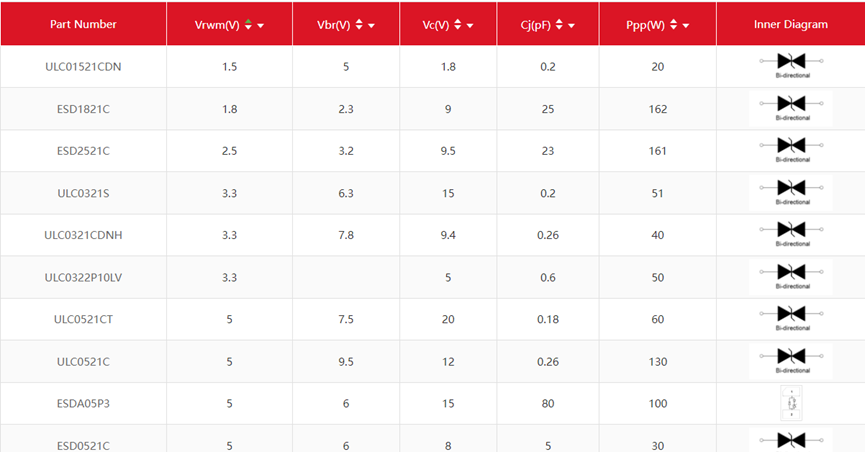Viewport: 865px width, 452px height.
Task: Open the ESD1821C part link
Action: [83, 109]
